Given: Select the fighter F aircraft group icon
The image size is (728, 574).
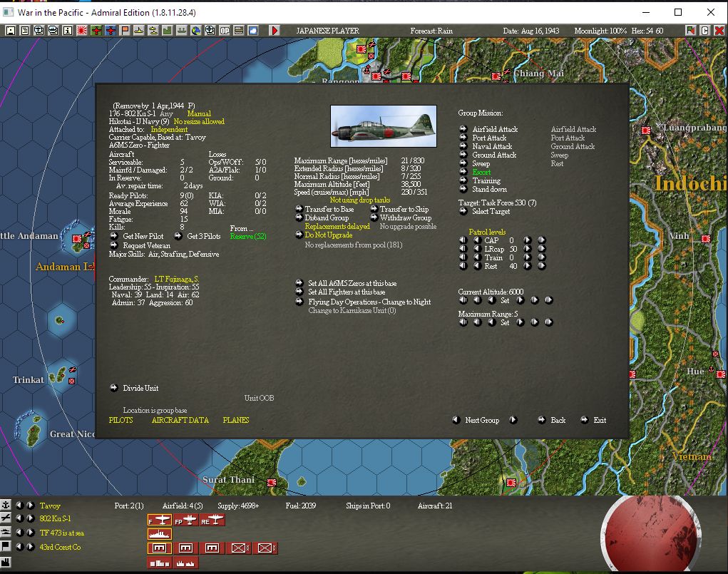Looking at the screenshot, I should coord(160,520).
